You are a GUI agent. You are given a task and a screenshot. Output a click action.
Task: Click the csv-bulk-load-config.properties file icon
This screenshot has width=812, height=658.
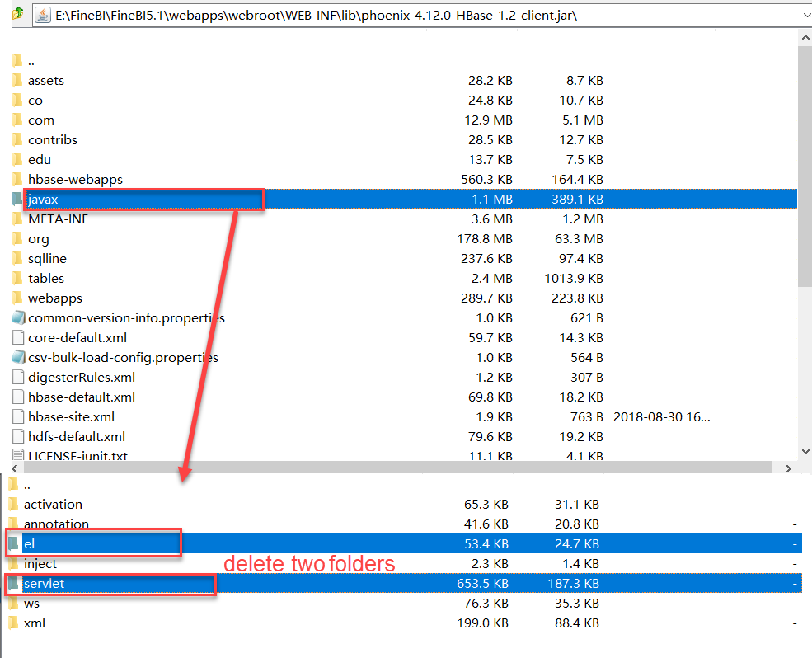(18, 358)
